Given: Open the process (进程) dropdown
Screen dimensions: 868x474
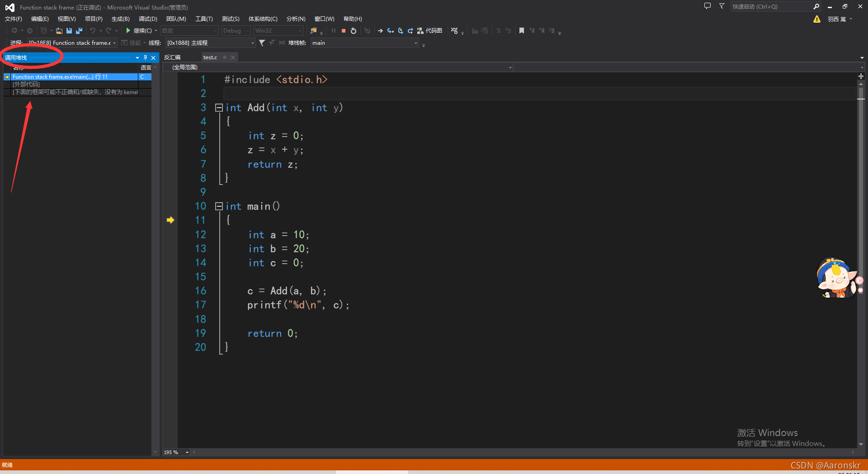Looking at the screenshot, I should click(72, 43).
